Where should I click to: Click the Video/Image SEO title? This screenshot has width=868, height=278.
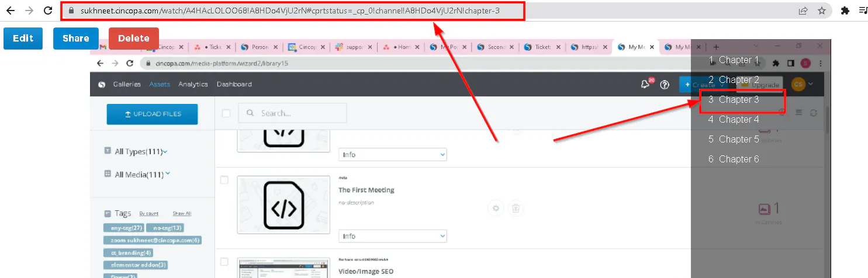366,272
